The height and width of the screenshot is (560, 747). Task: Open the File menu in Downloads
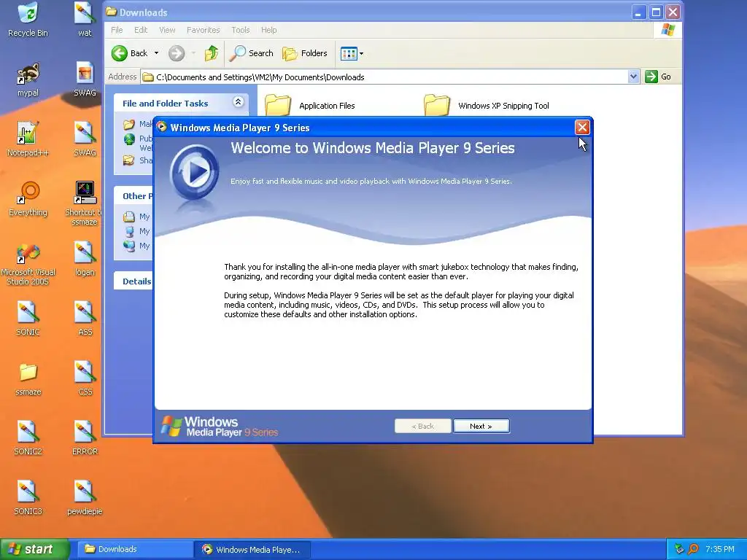pyautogui.click(x=117, y=30)
